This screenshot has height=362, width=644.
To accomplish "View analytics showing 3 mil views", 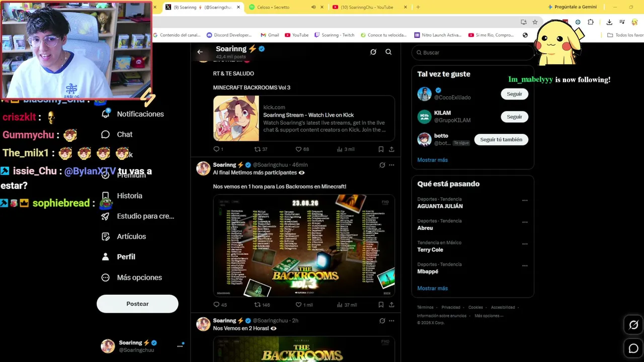I will tap(346, 149).
